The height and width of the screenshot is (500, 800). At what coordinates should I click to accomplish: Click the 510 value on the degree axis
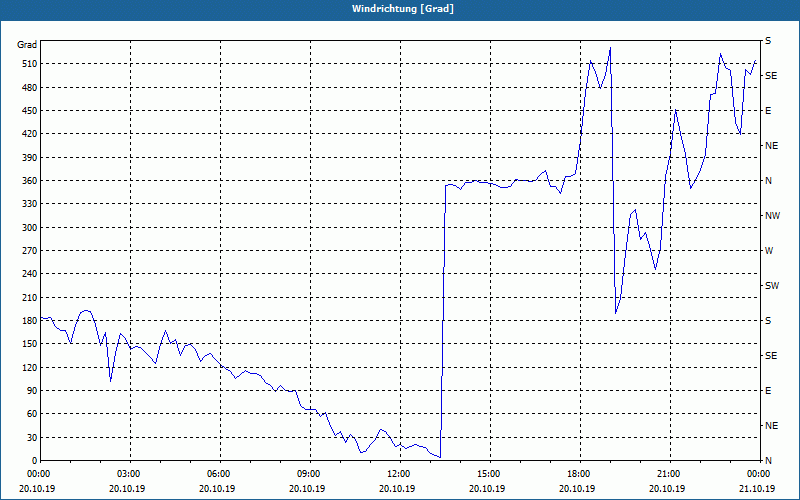(x=29, y=64)
